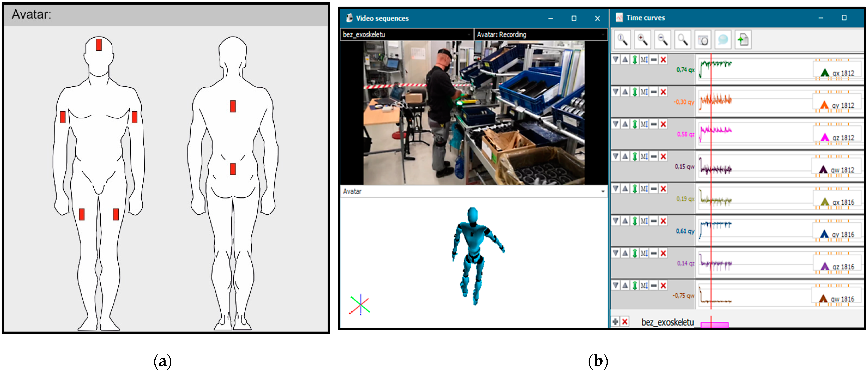Move the qz 1816 curve up with the up triangle

[625, 253]
